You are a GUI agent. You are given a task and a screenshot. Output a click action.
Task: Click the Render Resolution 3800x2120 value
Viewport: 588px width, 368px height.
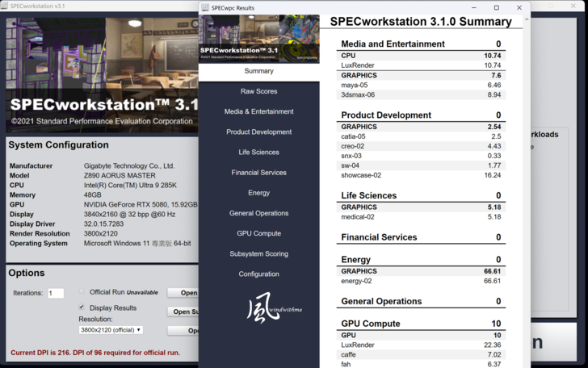pyautogui.click(x=100, y=233)
